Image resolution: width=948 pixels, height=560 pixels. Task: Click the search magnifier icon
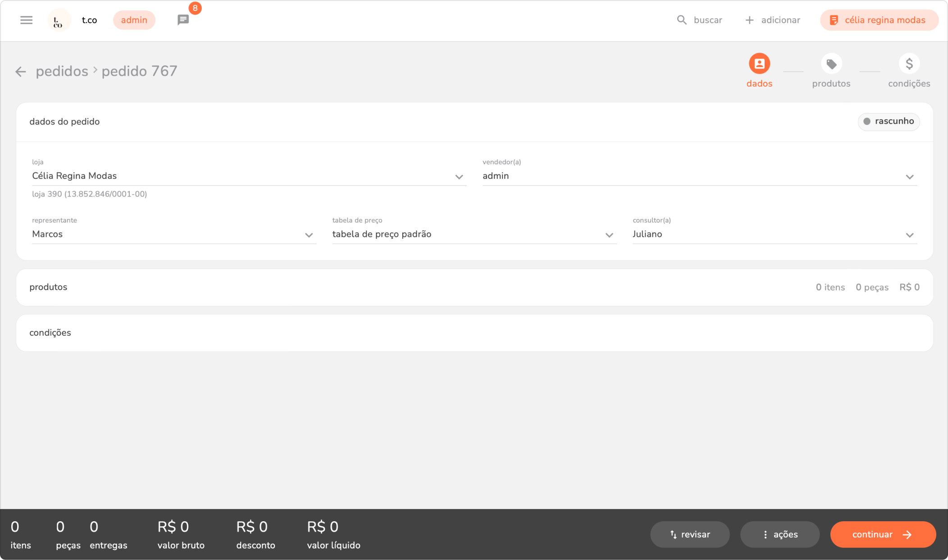pyautogui.click(x=682, y=20)
